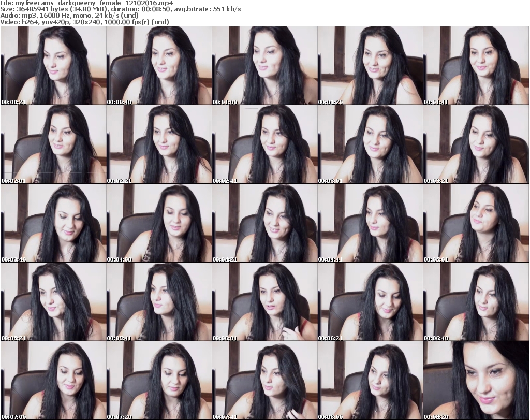Click the frame stamped 00:07:20
Image resolution: width=530 pixels, height=420 pixels.
[159, 381]
